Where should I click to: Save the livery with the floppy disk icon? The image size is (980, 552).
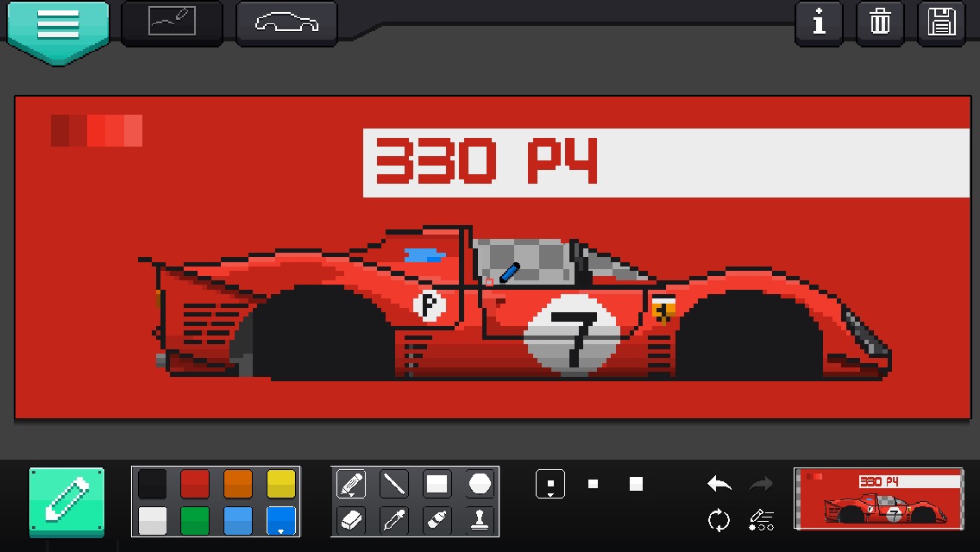point(941,23)
